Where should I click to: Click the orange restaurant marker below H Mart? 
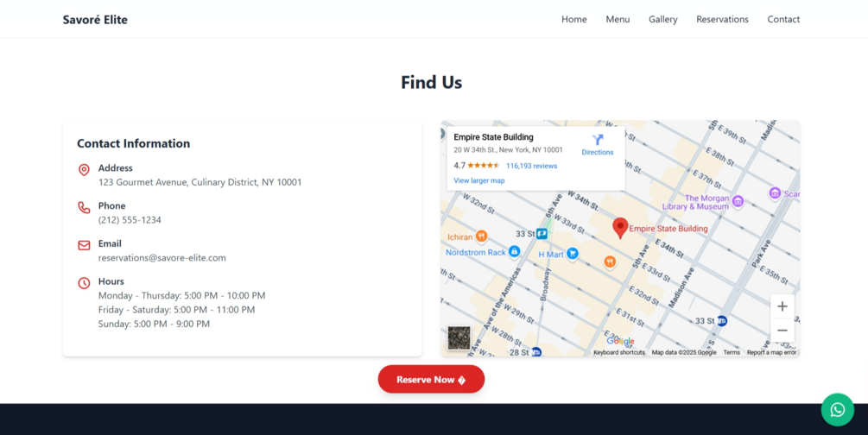click(610, 262)
